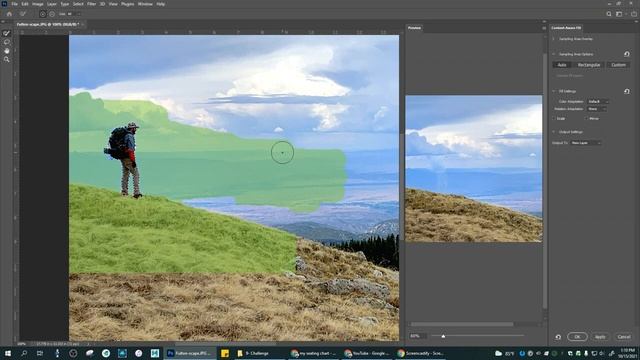640x360 pixels.
Task: Open the Preview panel options menu
Action: pos(544,28)
